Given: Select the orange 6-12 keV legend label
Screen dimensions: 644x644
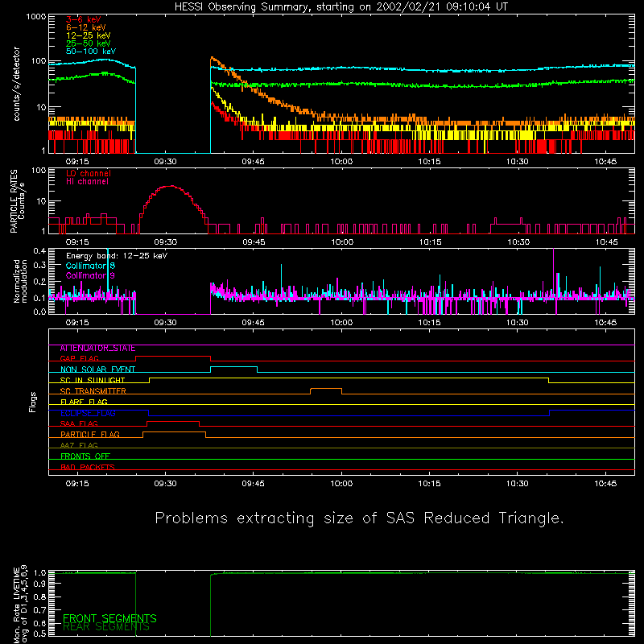Looking at the screenshot, I should [86, 27].
